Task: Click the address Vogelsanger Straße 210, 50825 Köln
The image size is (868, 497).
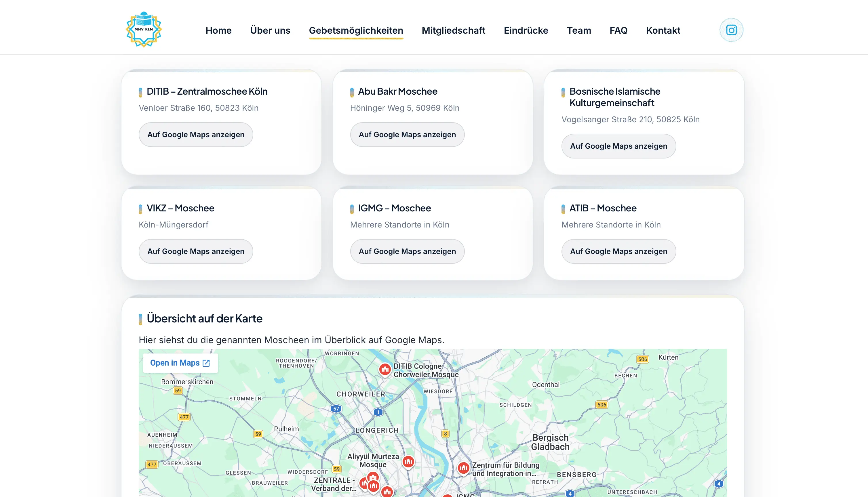Action: click(630, 119)
